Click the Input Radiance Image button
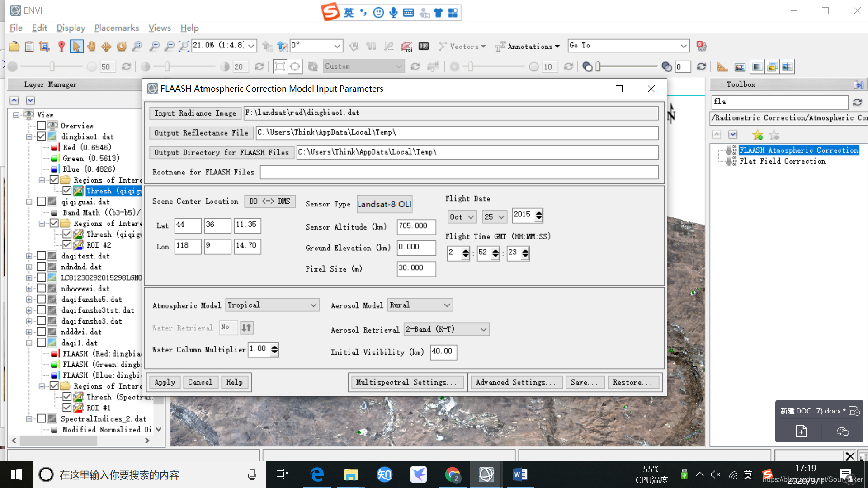This screenshot has width=868, height=488. [x=195, y=113]
